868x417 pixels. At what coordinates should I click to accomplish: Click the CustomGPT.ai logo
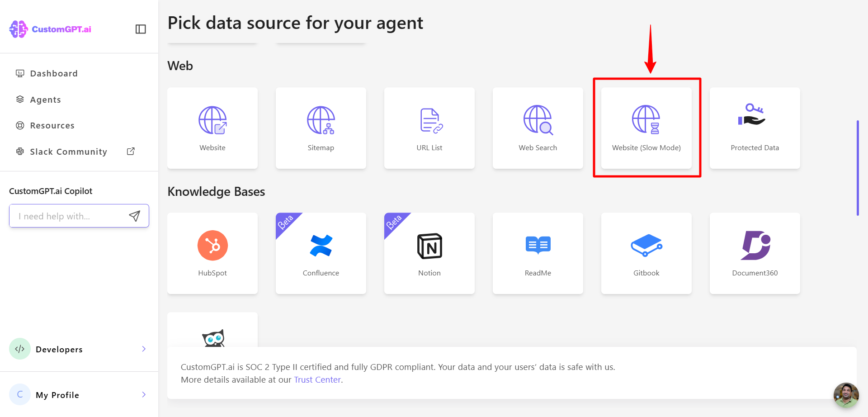[x=50, y=29]
